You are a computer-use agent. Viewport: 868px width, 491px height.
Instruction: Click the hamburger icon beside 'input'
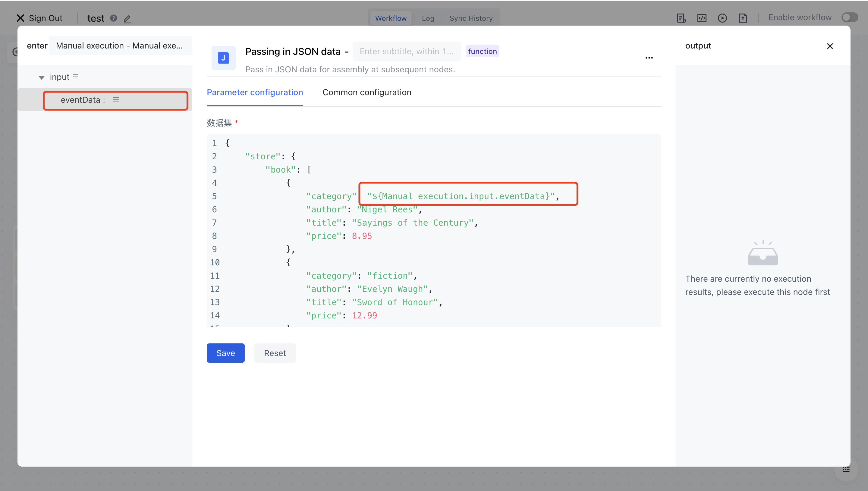click(x=76, y=77)
